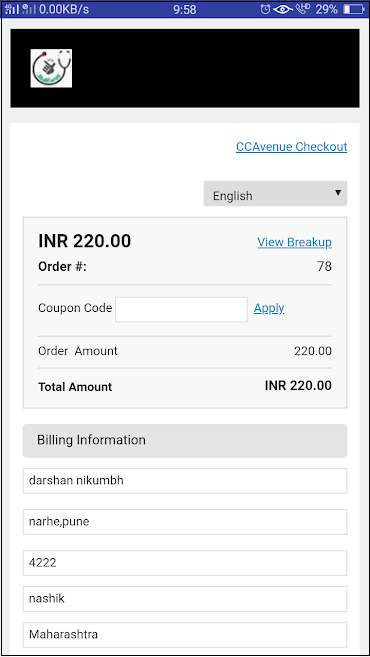Tap the HD call status icon
The width and height of the screenshot is (370, 657).
(303, 9)
